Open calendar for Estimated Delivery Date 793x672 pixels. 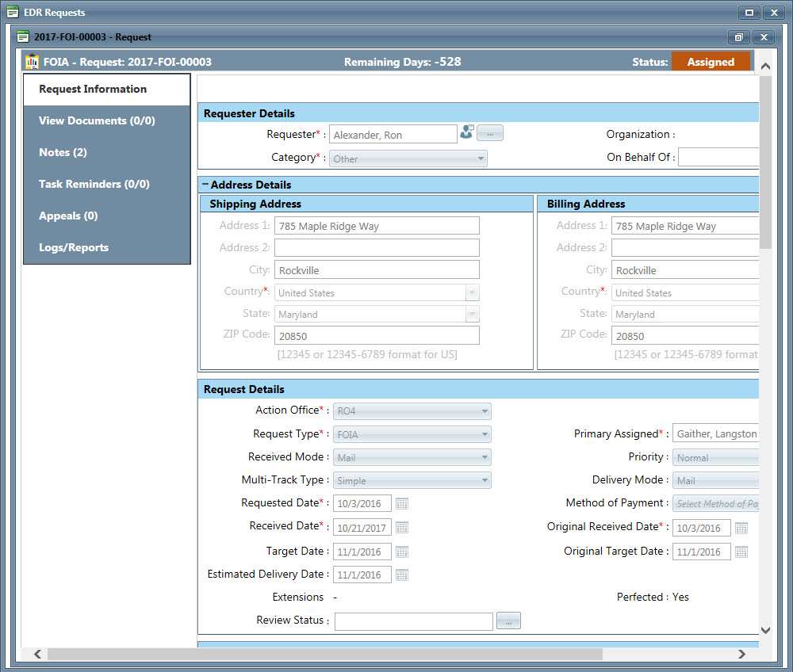pyautogui.click(x=402, y=575)
